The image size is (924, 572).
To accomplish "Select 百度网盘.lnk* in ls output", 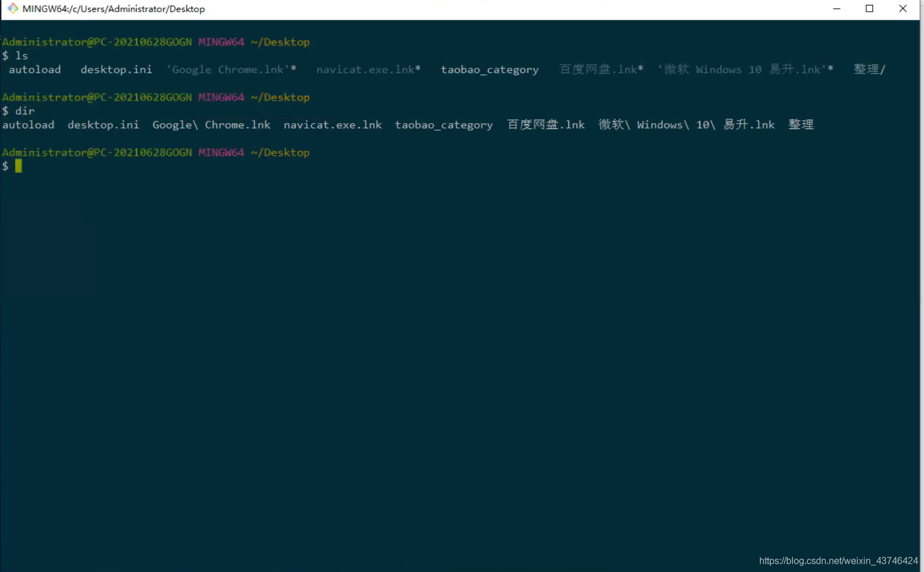I will 601,69.
